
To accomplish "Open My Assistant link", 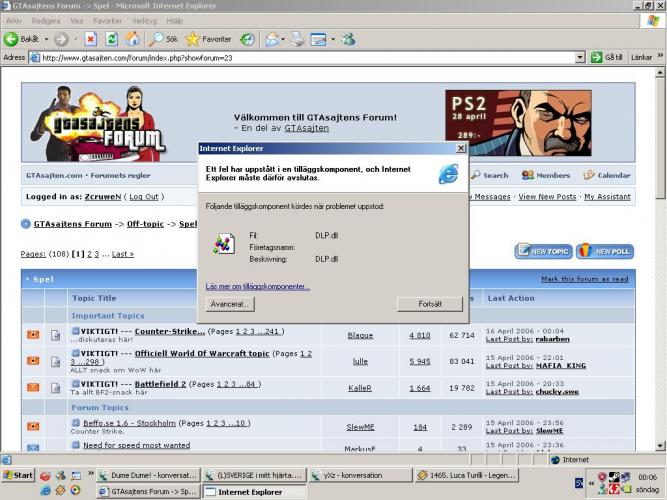I will pos(607,197).
